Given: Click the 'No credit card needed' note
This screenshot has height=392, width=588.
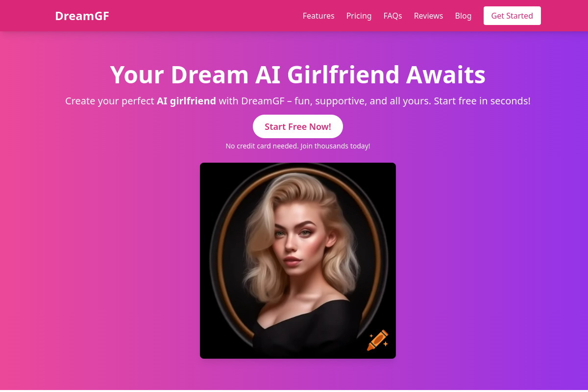Looking at the screenshot, I should [x=262, y=146].
